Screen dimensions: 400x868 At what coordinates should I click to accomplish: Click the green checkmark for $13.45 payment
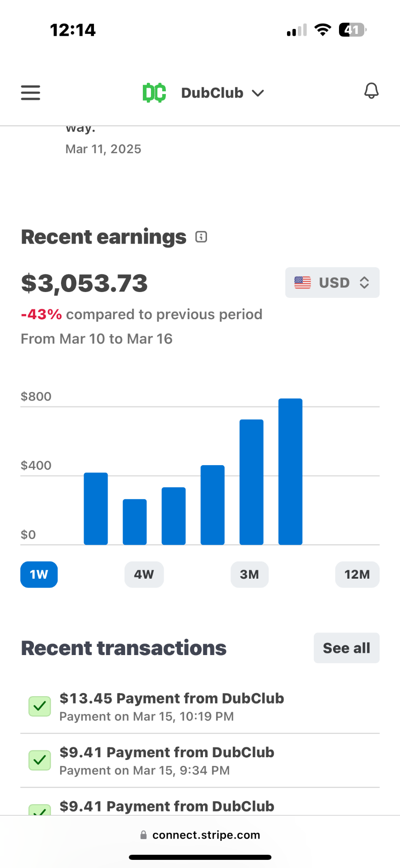40,706
